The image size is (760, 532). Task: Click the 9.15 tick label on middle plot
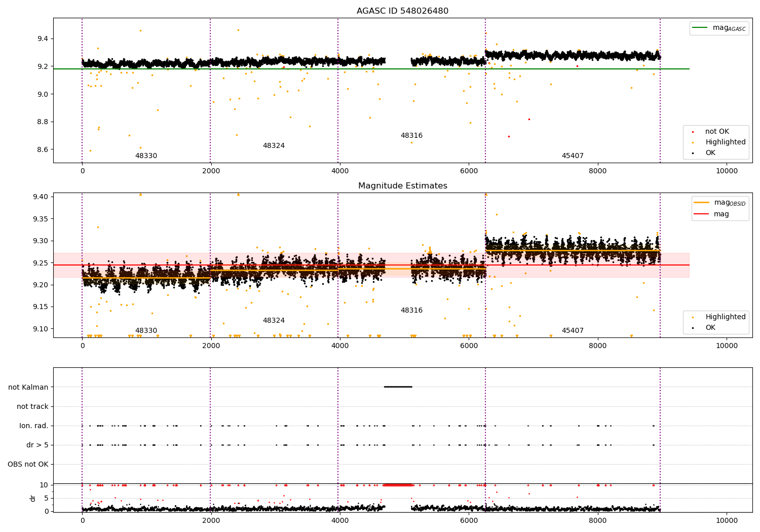click(41, 307)
